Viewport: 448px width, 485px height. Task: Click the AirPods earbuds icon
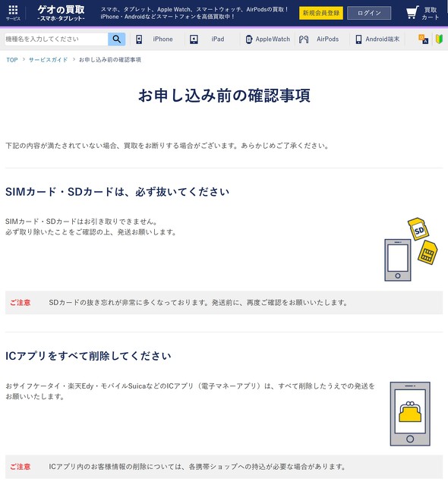(304, 39)
